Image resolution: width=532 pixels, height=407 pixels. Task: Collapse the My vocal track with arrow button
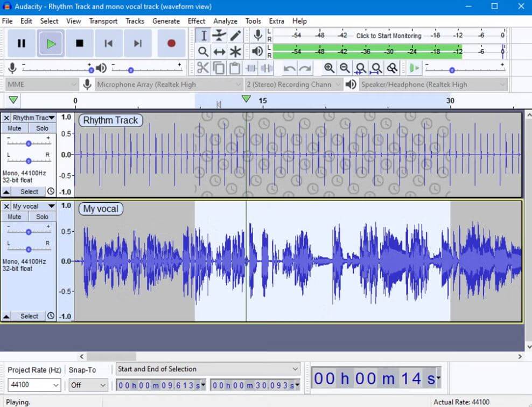click(x=6, y=316)
